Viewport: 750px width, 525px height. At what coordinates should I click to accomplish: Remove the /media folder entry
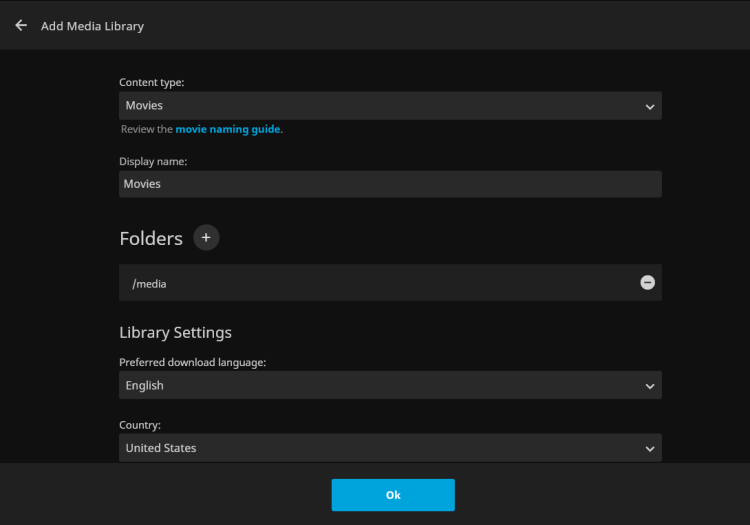tap(647, 283)
